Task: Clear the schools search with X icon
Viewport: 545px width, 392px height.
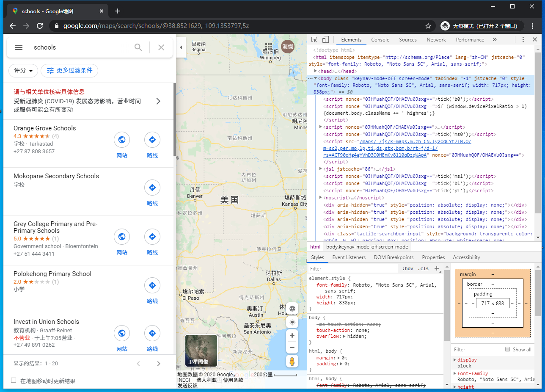Action: pyautogui.click(x=161, y=47)
